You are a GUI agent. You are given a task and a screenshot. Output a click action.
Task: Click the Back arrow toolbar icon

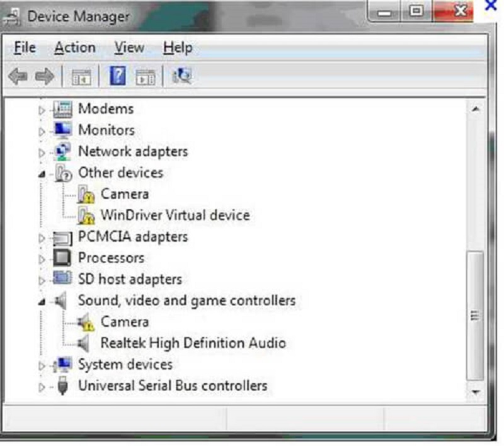(x=18, y=77)
